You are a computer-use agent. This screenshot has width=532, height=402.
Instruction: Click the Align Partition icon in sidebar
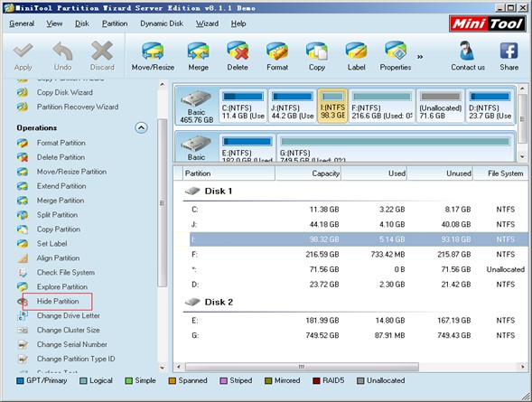pyautogui.click(x=23, y=258)
